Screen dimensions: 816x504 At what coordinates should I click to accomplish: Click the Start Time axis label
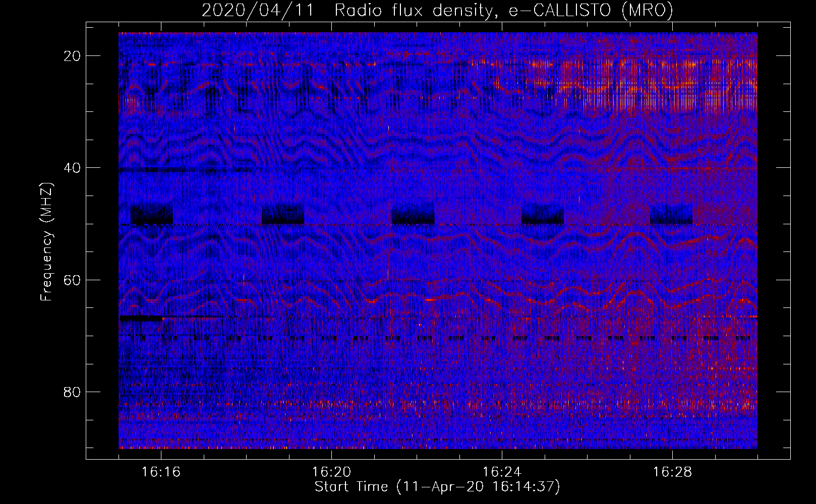point(437,487)
